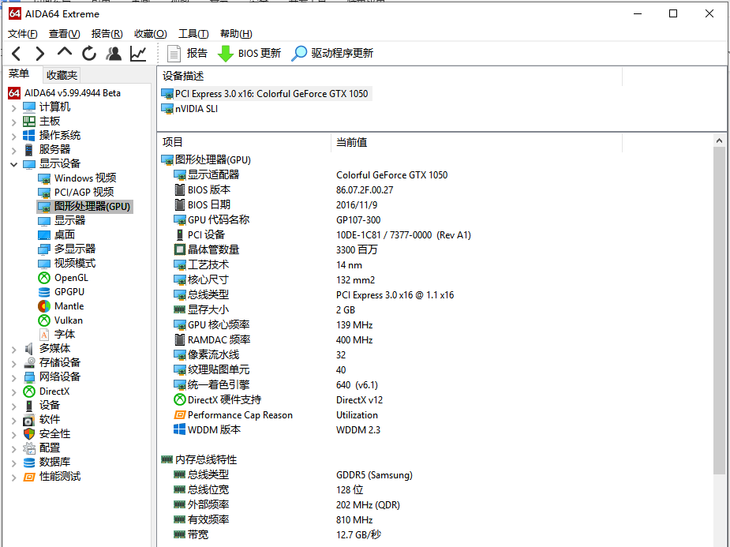Viewport: 730px width, 547px height.
Task: Open the user icon in toolbar
Action: click(114, 54)
